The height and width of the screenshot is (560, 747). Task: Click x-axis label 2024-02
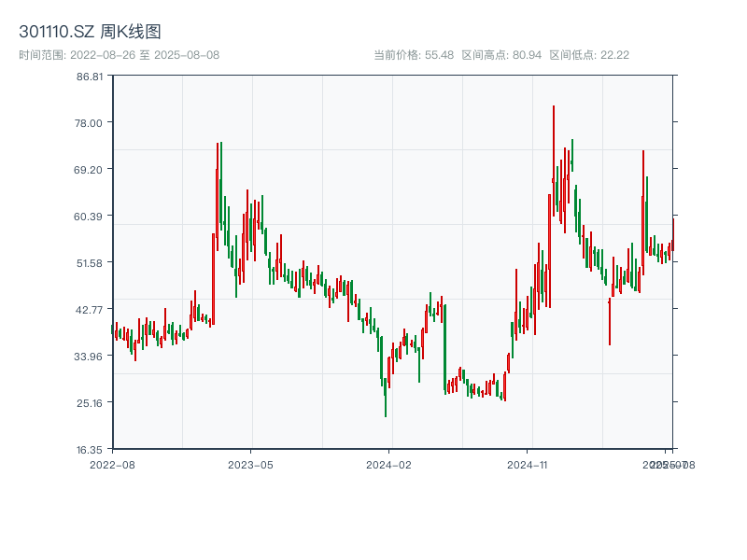[x=388, y=465]
